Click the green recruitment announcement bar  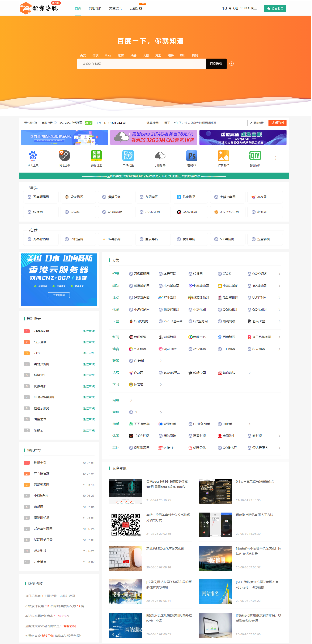(154, 176)
